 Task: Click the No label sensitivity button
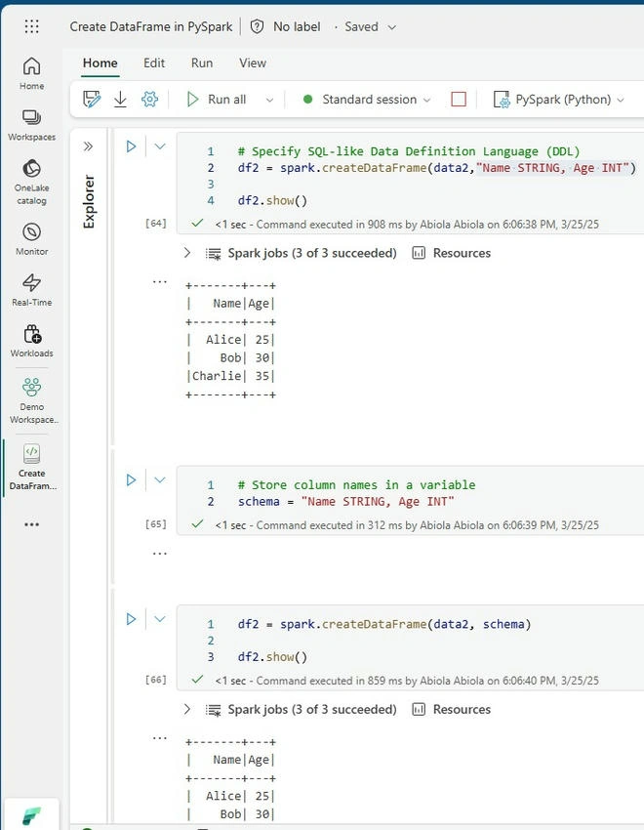coord(297,26)
